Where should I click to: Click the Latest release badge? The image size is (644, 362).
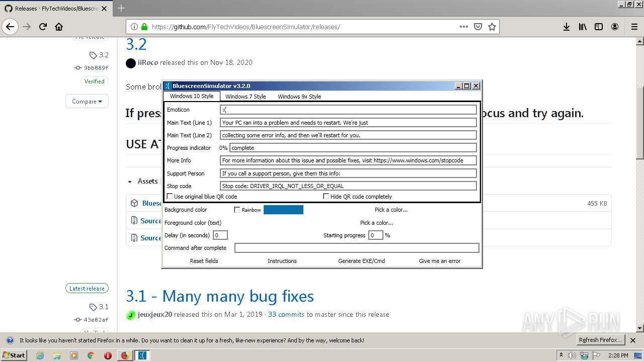[x=87, y=289]
